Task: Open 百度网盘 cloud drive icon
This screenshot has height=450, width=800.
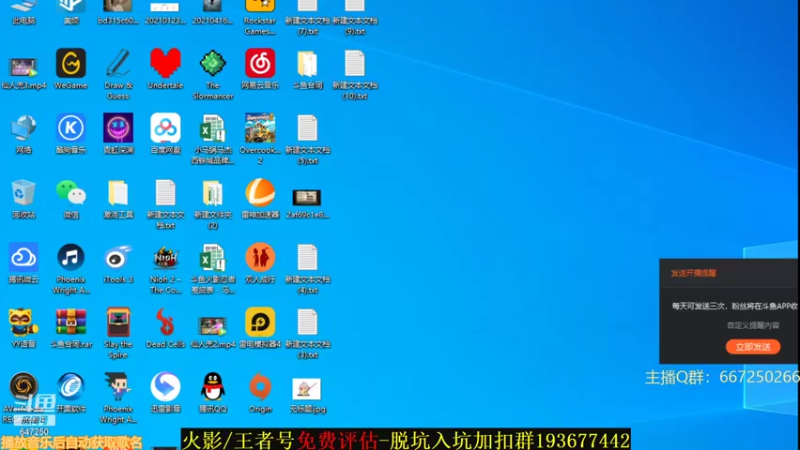Action: 165,128
